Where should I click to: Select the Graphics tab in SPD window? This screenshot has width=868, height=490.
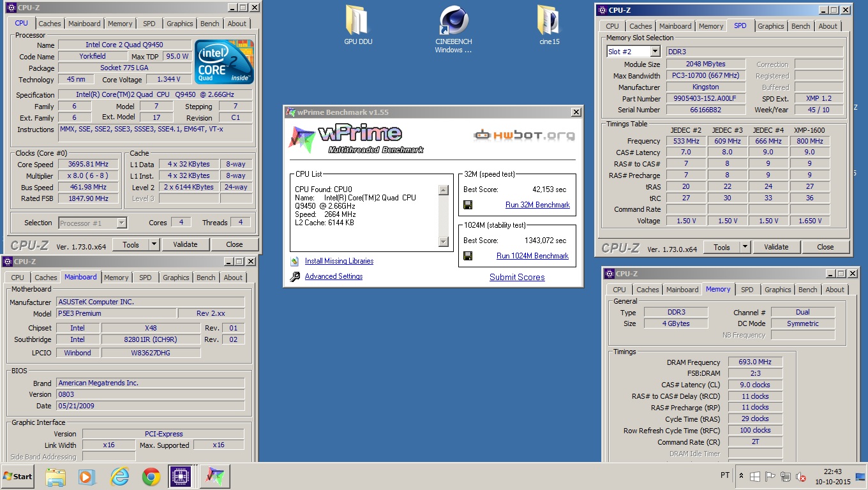[x=771, y=26]
